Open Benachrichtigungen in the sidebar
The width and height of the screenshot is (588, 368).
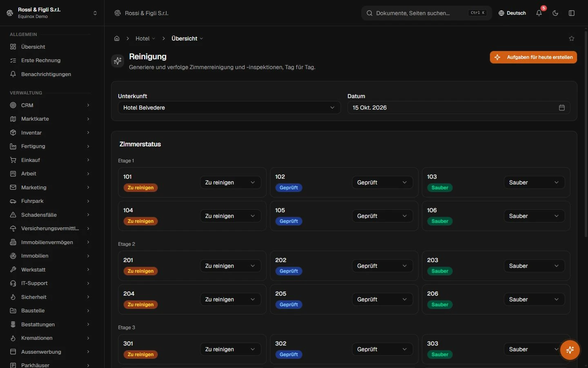point(51,74)
